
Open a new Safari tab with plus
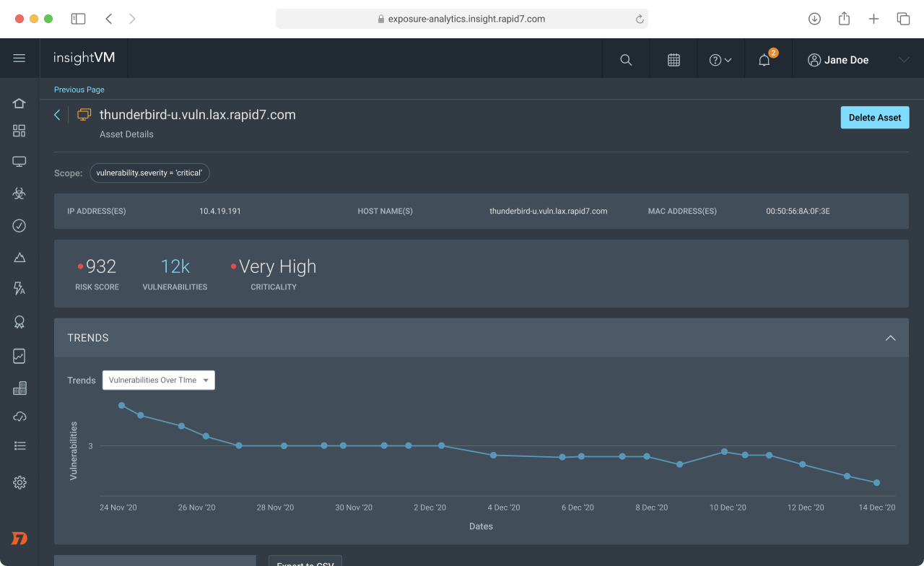(873, 19)
